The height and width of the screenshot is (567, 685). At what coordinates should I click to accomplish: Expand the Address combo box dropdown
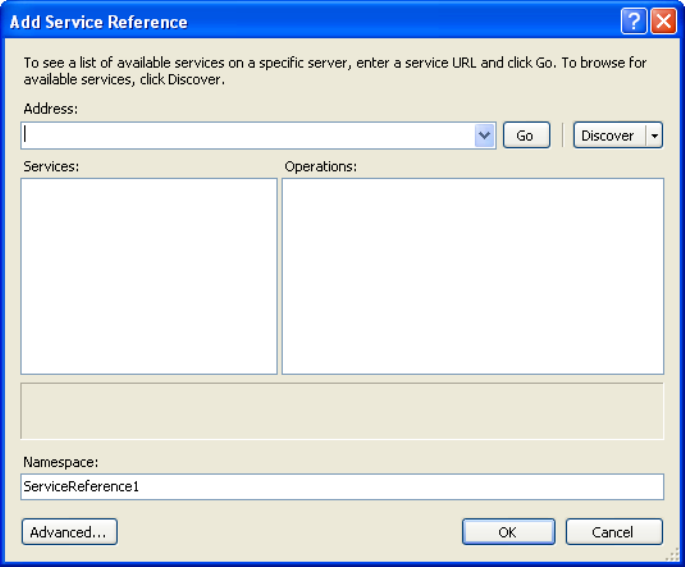484,135
